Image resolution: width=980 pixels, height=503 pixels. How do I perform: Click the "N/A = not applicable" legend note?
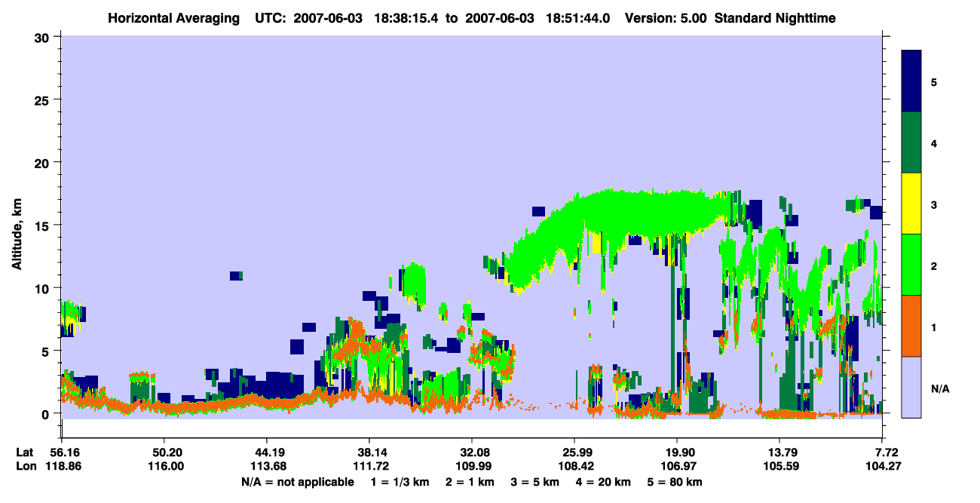(x=297, y=482)
